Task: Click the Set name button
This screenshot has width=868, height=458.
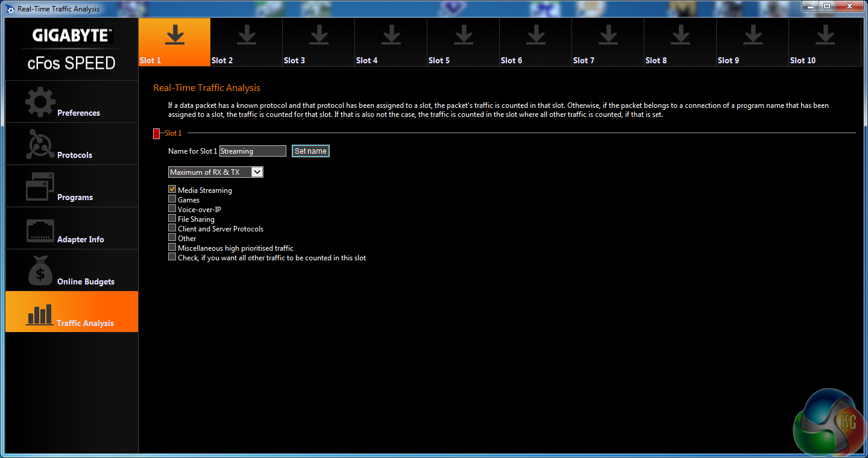Action: (x=311, y=151)
